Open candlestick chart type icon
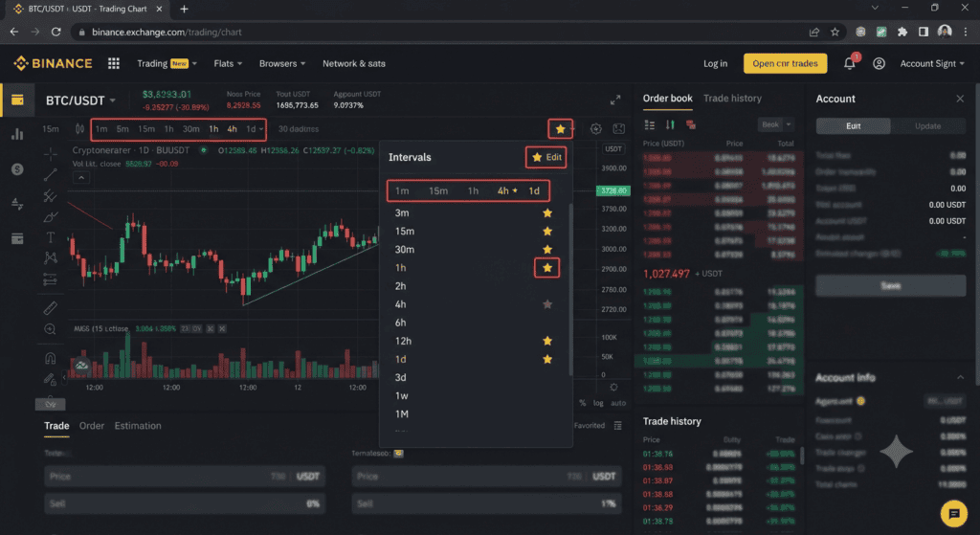980x535 pixels. 80,129
